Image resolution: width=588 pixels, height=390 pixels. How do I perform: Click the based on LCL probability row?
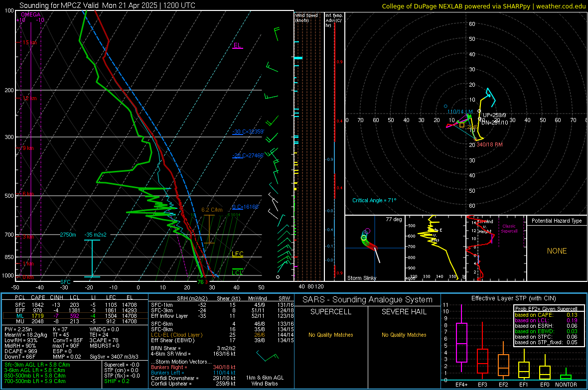(x=546, y=320)
